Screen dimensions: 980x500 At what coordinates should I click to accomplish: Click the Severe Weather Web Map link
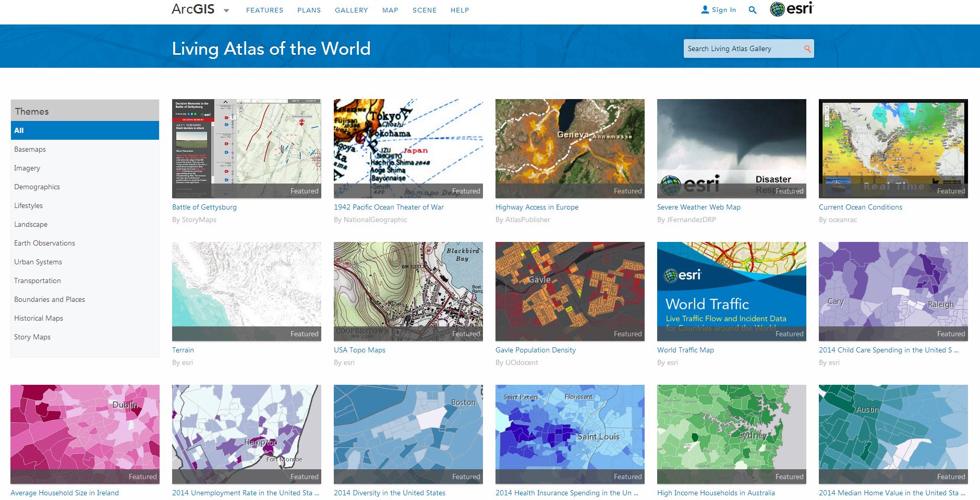(699, 207)
